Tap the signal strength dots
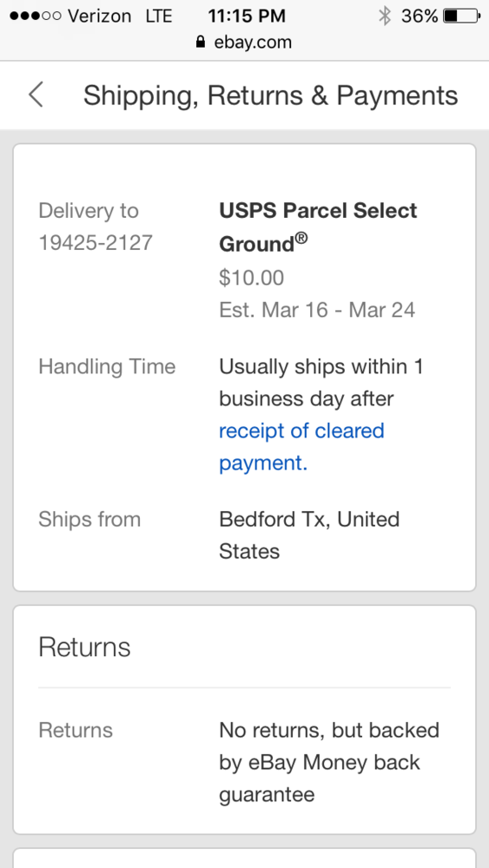Image resolution: width=489 pixels, height=868 pixels. [36, 16]
